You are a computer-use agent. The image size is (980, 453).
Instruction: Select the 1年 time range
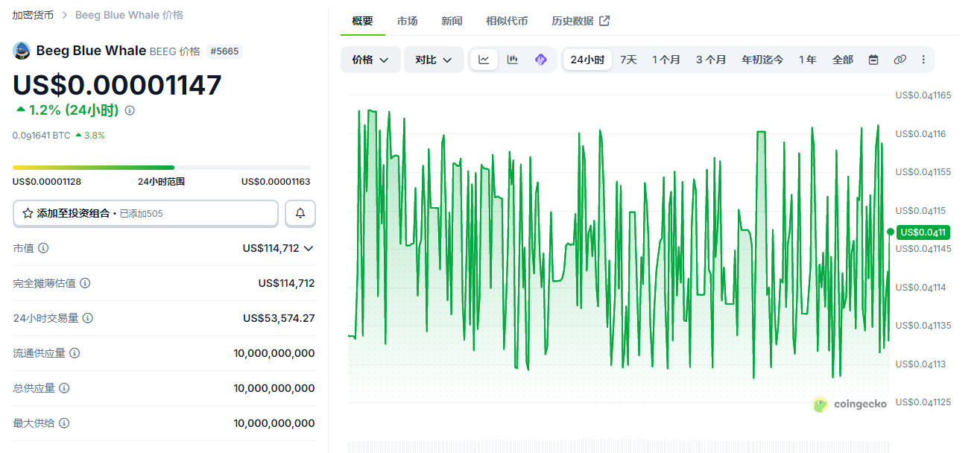pos(808,60)
